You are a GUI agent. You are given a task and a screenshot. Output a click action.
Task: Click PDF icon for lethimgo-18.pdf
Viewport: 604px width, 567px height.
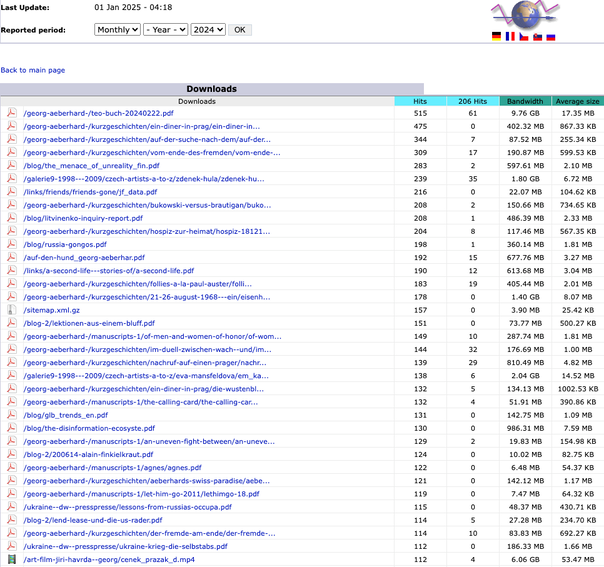point(12,493)
